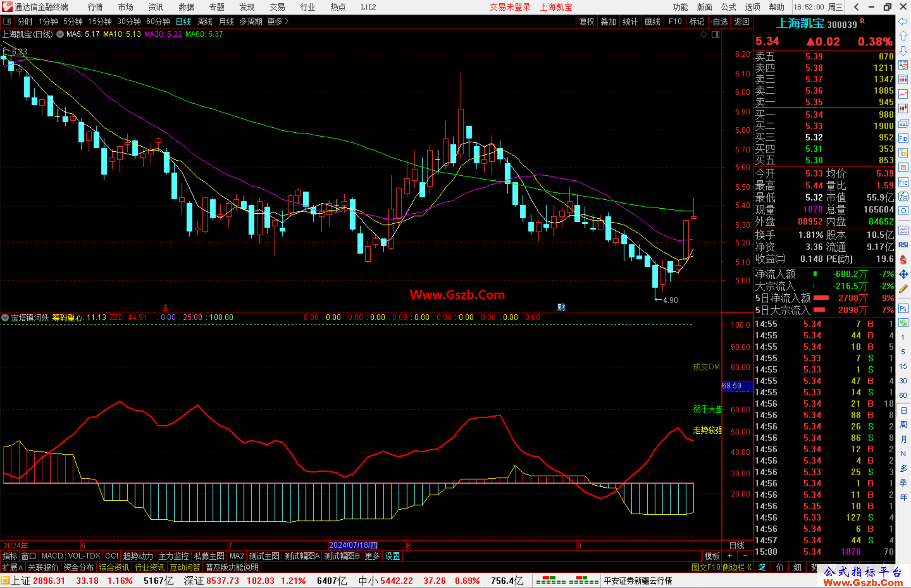This screenshot has height=588, width=911.
Task: Click the 宝塔镇河妖 indicator circle icon
Action: click(x=5, y=317)
